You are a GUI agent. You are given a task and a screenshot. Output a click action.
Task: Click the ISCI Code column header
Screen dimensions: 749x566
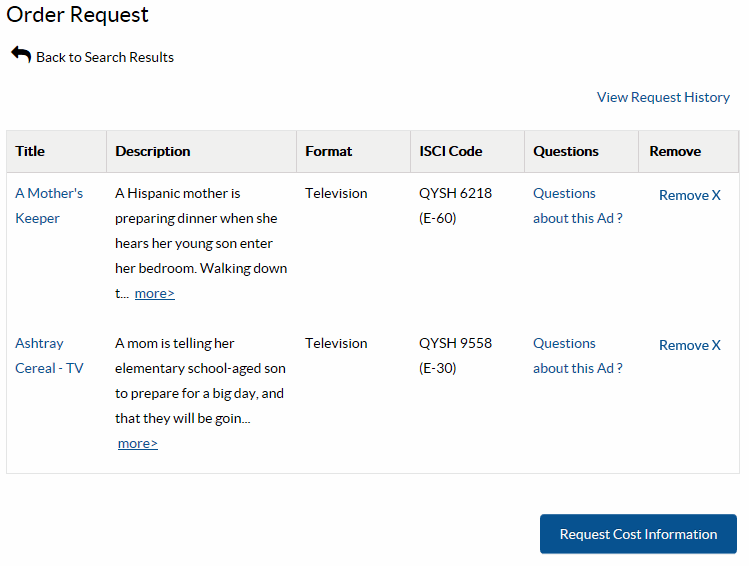click(x=450, y=151)
